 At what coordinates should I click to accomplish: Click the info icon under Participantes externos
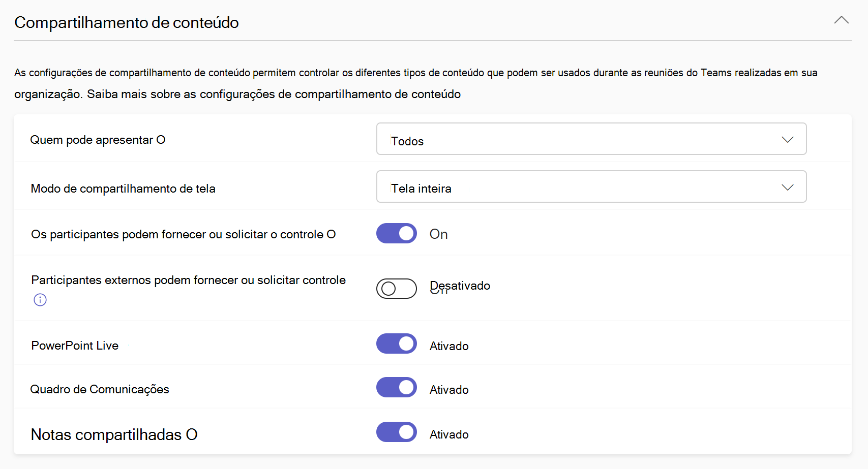click(40, 300)
